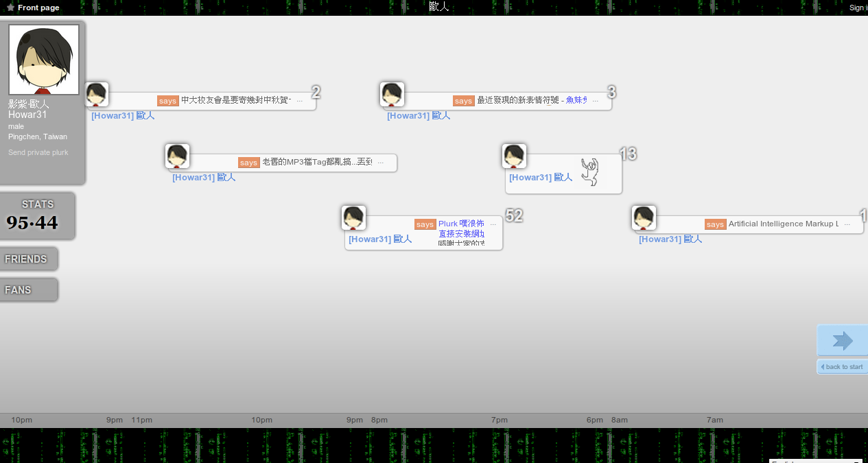The image size is (868, 463).
Task: Click the Sign in link
Action: 858,8
